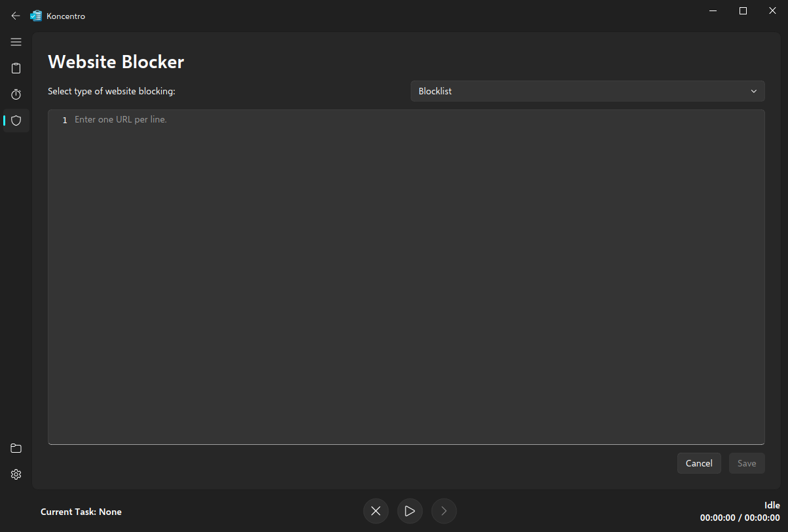Expand the blocking type combo box chevron
Viewport: 788px width, 532px height.
[753, 90]
